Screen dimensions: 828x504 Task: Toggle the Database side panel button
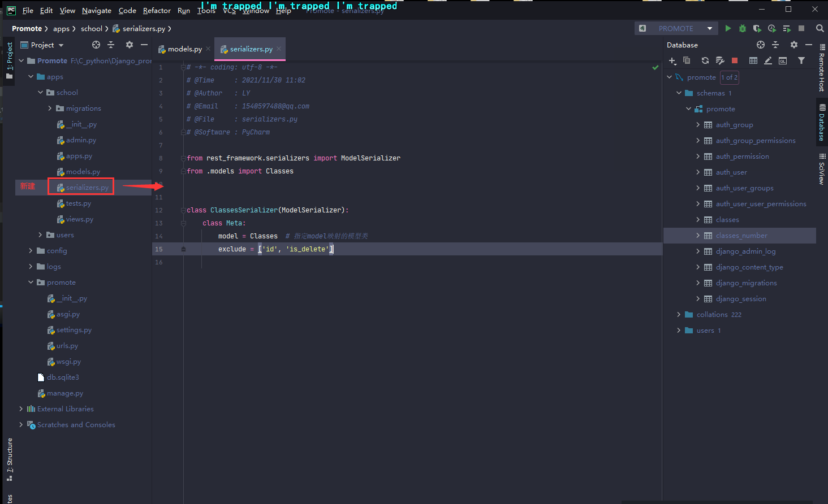[822, 122]
